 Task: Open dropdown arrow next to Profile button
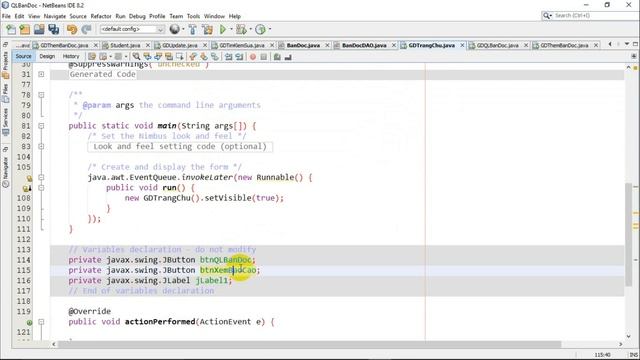point(269,29)
